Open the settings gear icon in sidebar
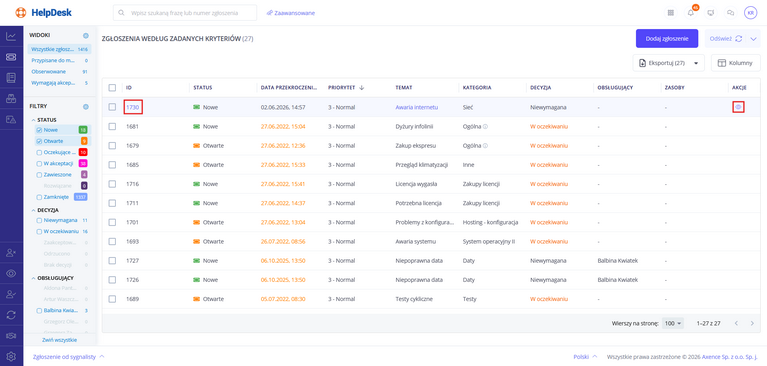The width and height of the screenshot is (767, 366). 11,356
